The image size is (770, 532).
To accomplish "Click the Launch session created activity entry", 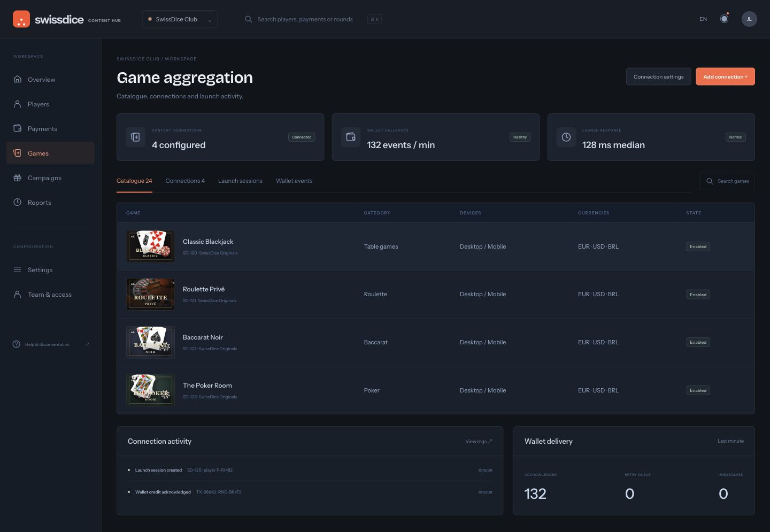I will (x=310, y=471).
